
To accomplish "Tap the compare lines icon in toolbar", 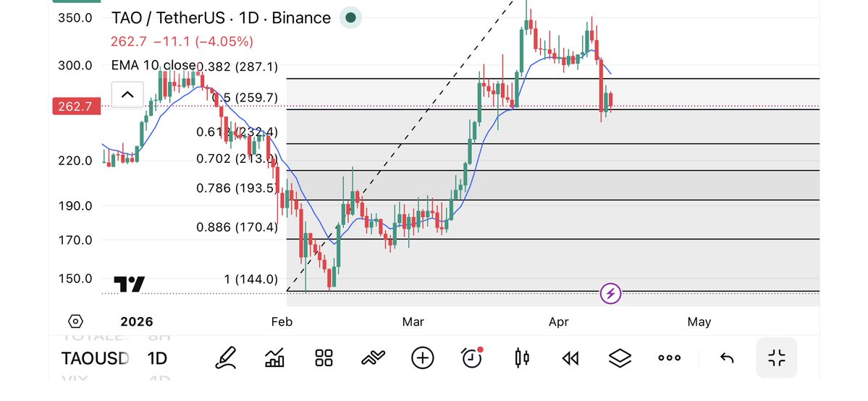I will coord(373,358).
